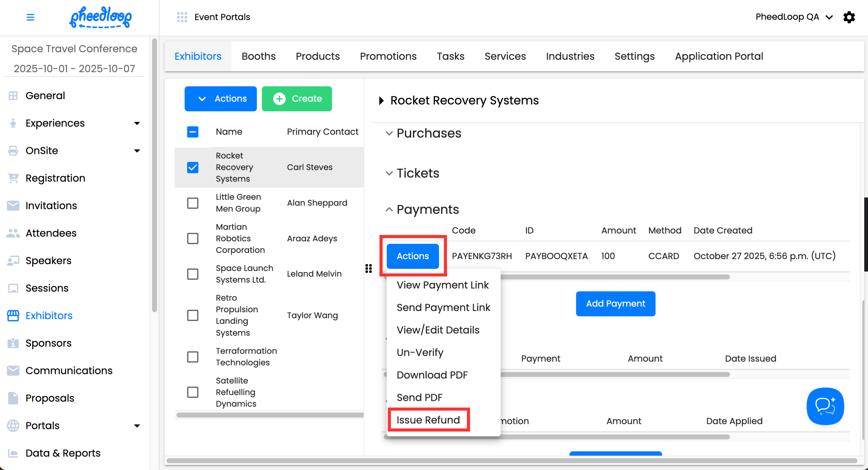
Task: Click the Invitations envelope icon
Action: (x=13, y=205)
